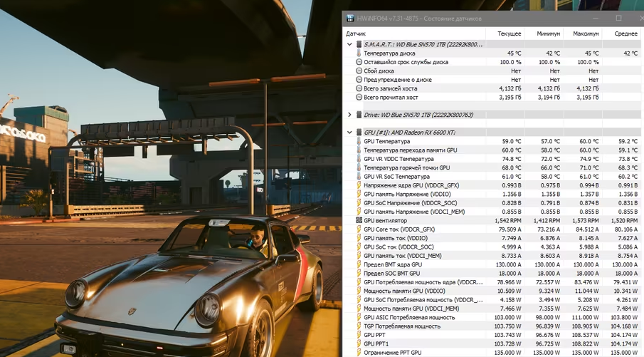This screenshot has width=644, height=357.
Task: Click lightning icon beside Предел ВМТ ядра GPU
Action: click(x=359, y=264)
